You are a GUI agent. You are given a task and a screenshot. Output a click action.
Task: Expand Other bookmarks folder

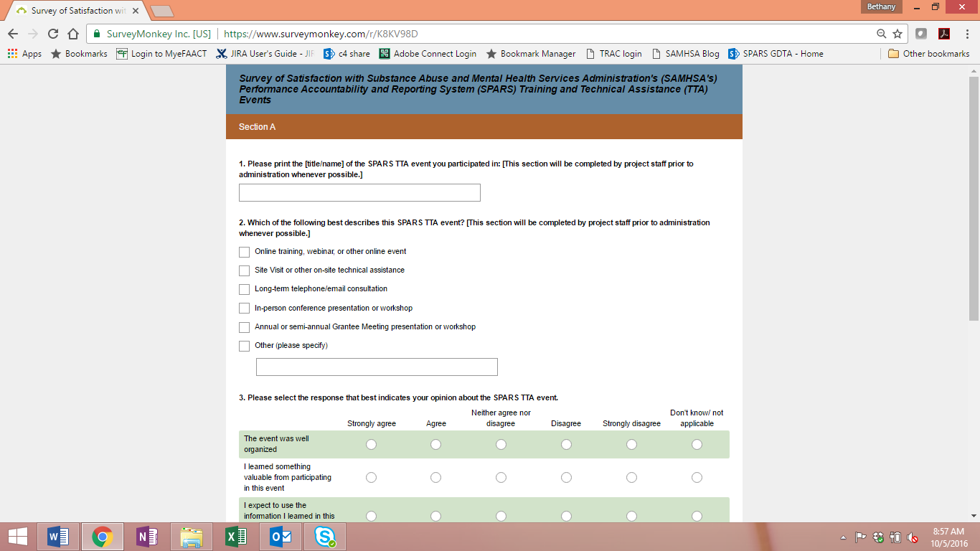[x=929, y=54]
